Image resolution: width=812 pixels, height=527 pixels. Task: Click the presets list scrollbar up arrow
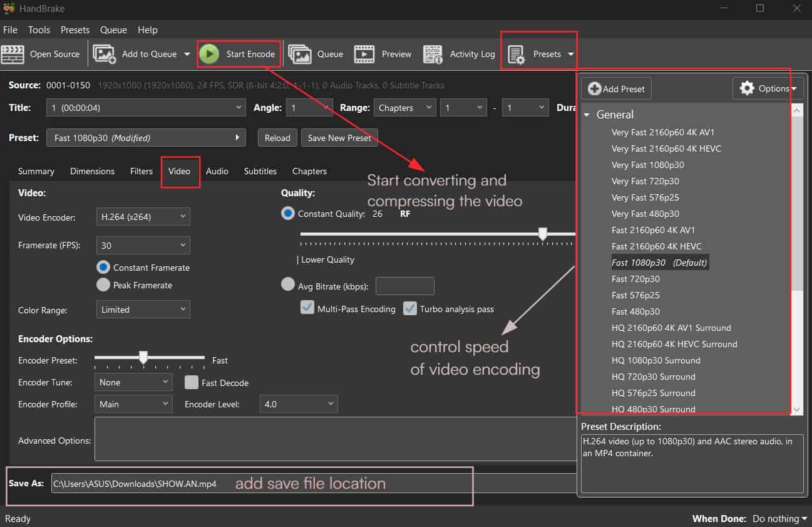click(x=797, y=111)
